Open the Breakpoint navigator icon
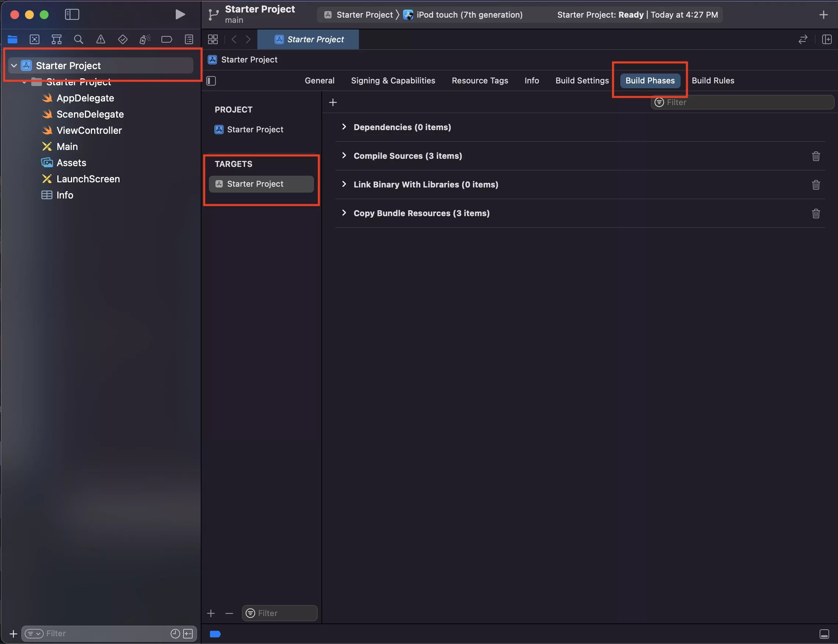 click(x=167, y=39)
